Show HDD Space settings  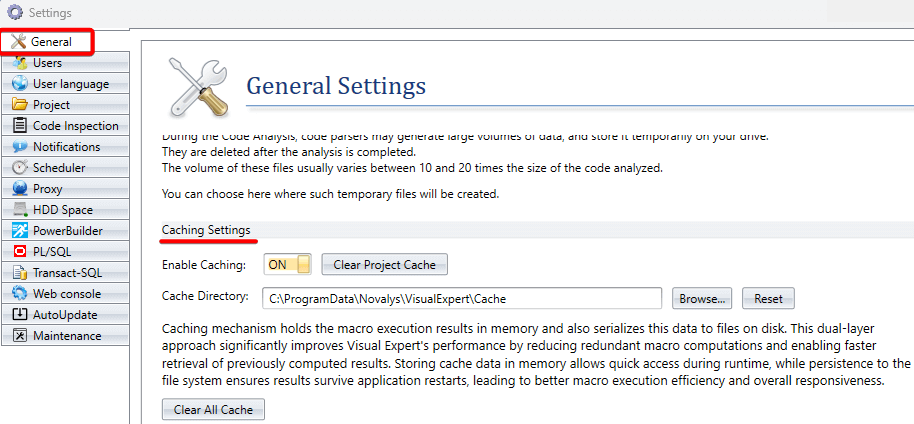(x=65, y=209)
